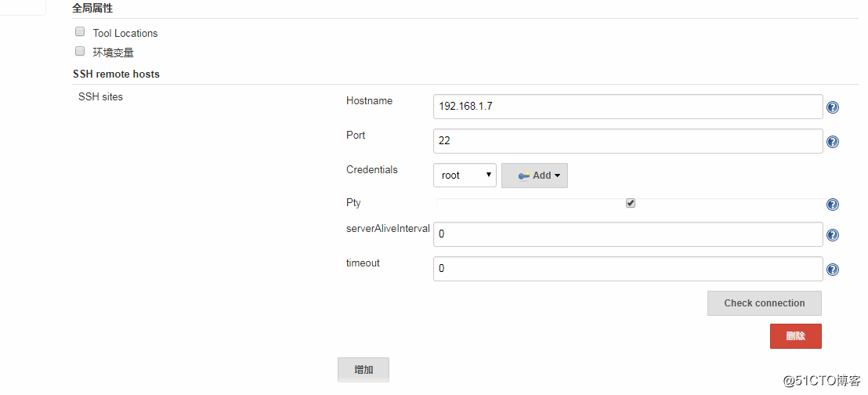
Task: Click Check connection button
Action: (765, 303)
